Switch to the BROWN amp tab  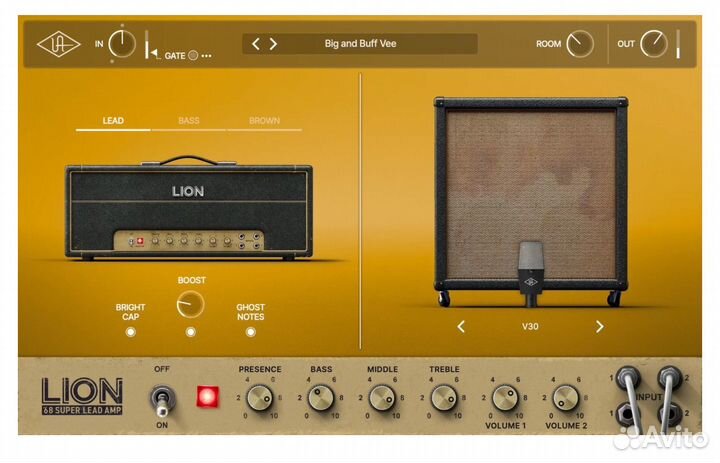(264, 121)
